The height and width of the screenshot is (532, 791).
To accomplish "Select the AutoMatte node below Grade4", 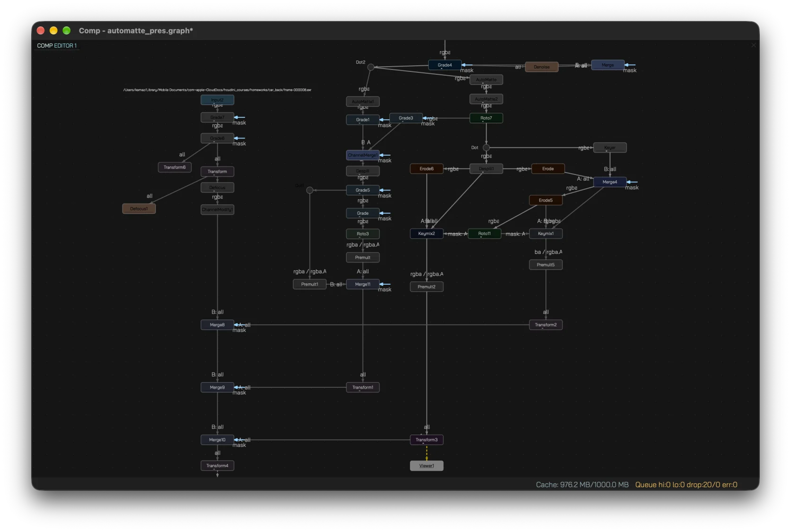I will (486, 79).
